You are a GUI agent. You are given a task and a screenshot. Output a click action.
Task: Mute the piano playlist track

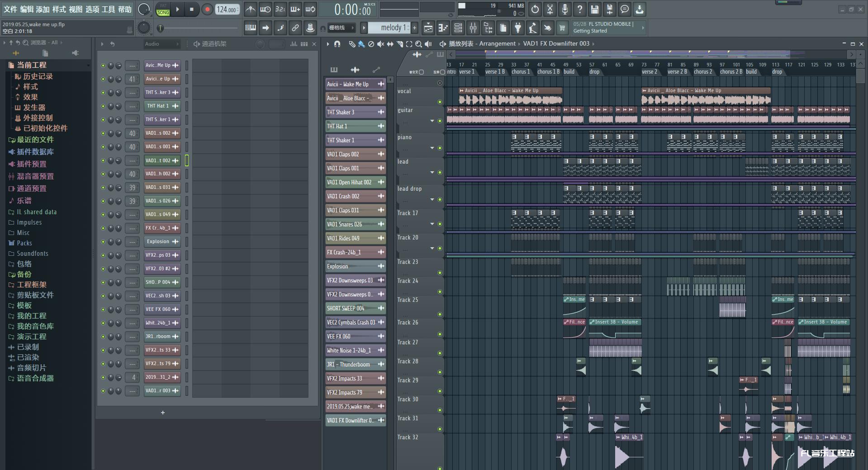(440, 148)
